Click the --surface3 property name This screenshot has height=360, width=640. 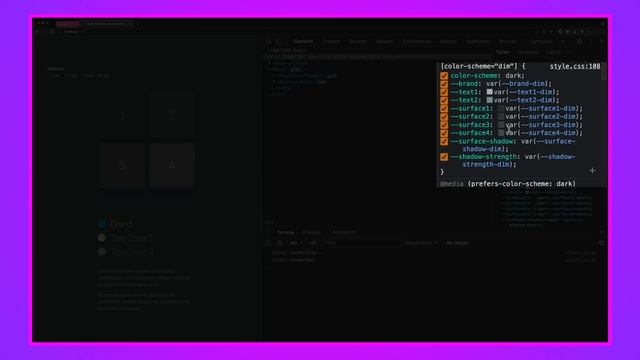(470, 124)
